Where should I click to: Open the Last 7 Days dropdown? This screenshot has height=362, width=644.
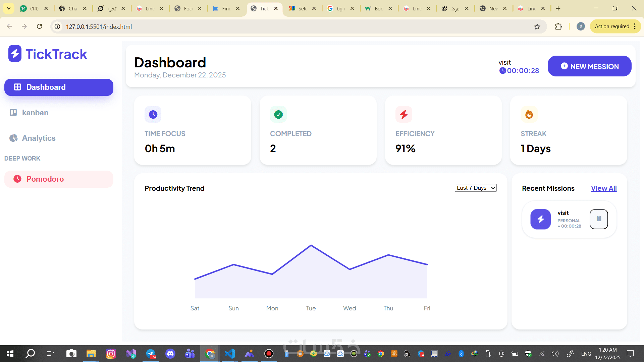coord(475,188)
